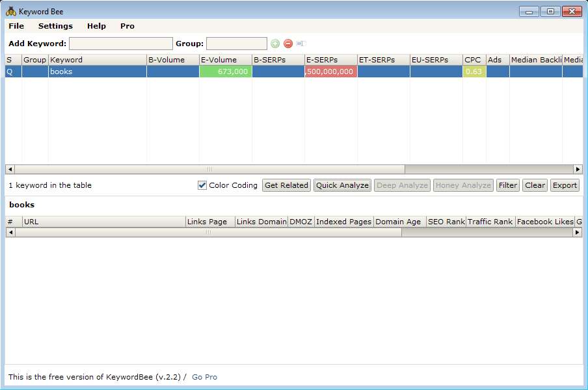Sort by the CPC column header

click(x=474, y=60)
